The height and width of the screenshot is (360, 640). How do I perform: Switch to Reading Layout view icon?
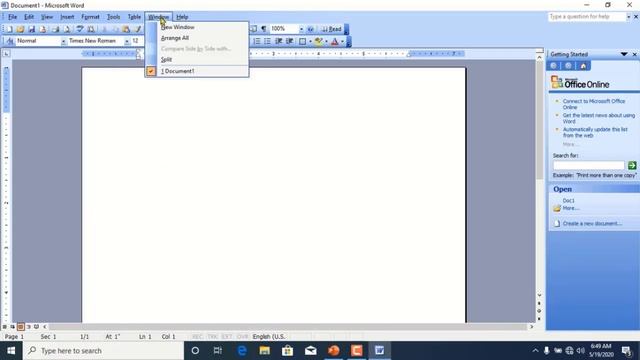click(x=36, y=327)
